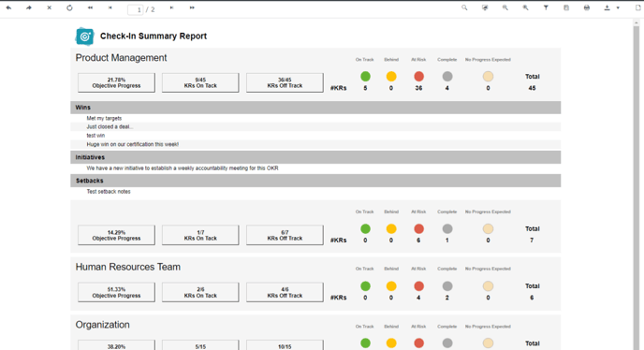Click the 21.78% Objective Progress button

pos(116,82)
